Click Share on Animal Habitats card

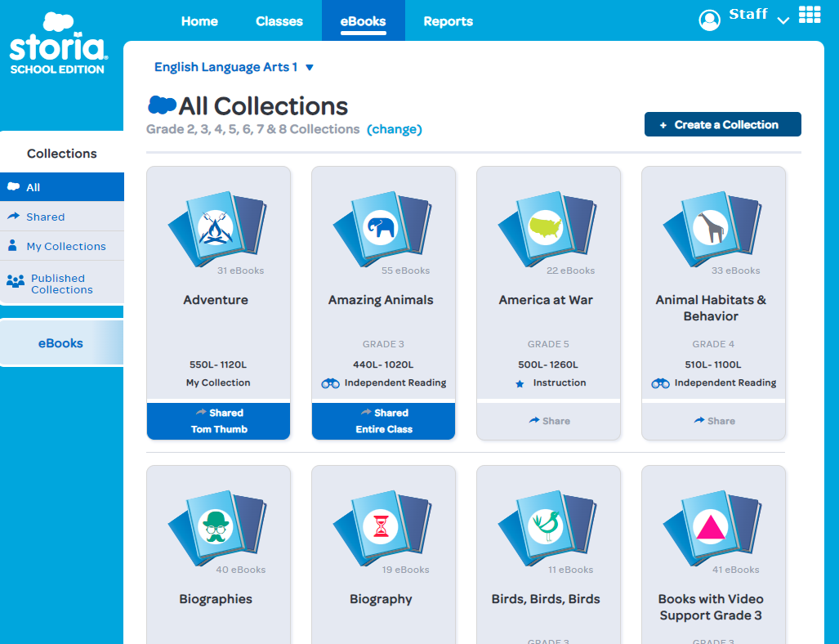tap(714, 421)
